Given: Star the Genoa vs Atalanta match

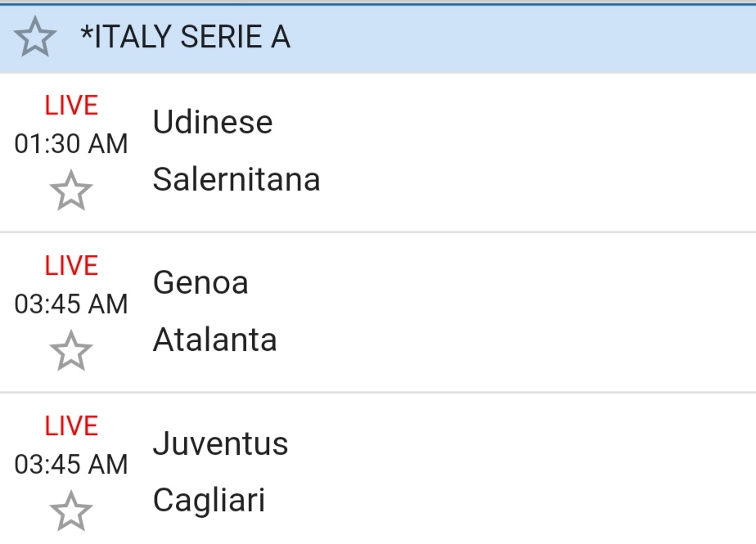Looking at the screenshot, I should click(71, 351).
